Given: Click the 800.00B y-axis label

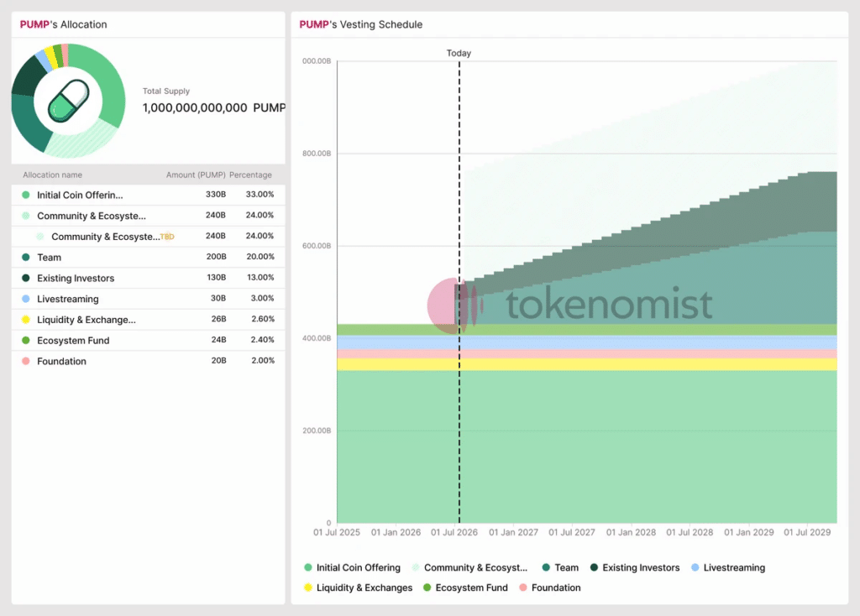Looking at the screenshot, I should [x=317, y=154].
